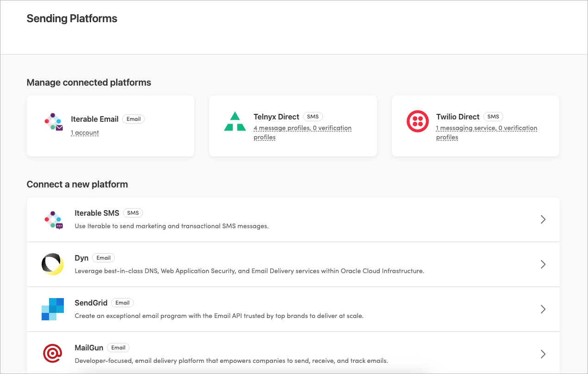Select the MailGun platform name
This screenshot has width=588, height=374.
(x=89, y=348)
